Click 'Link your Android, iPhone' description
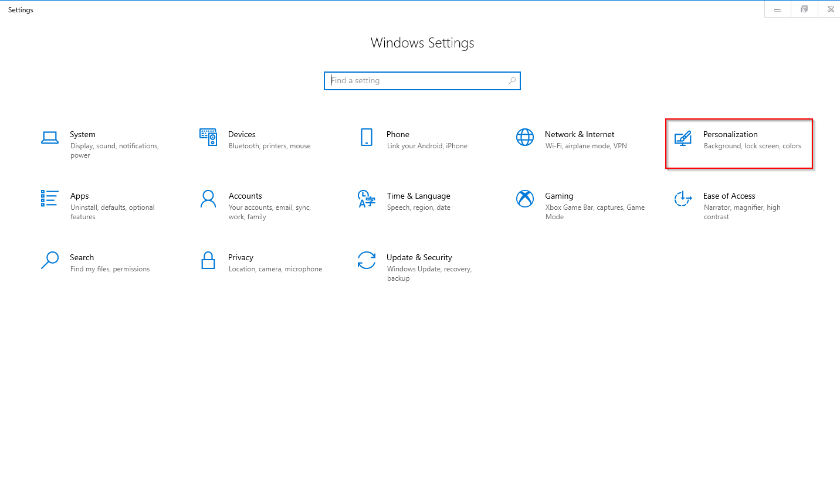Viewport: 840px width, 504px height. [427, 146]
